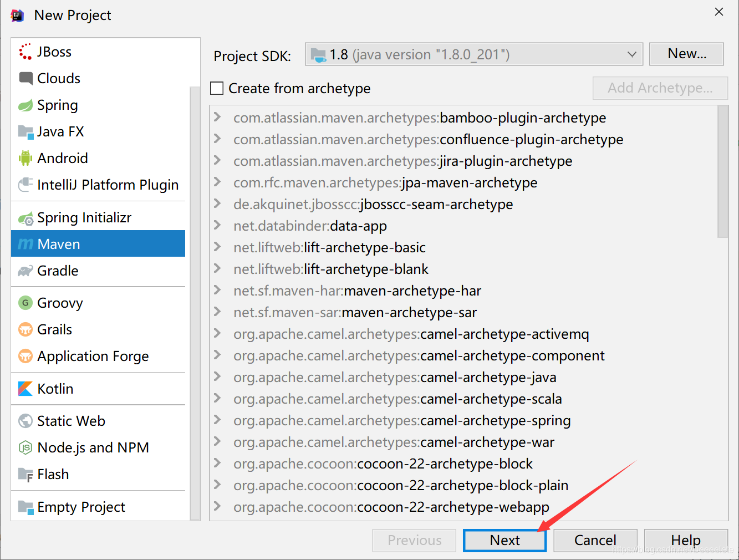This screenshot has width=739, height=560.
Task: Click the IntelliJ Platform Plugin icon
Action: point(26,185)
